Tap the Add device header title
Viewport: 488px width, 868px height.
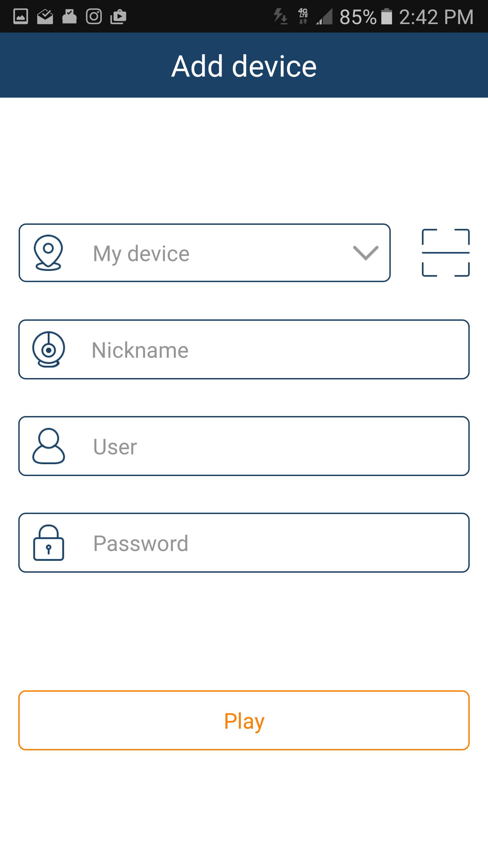(244, 66)
